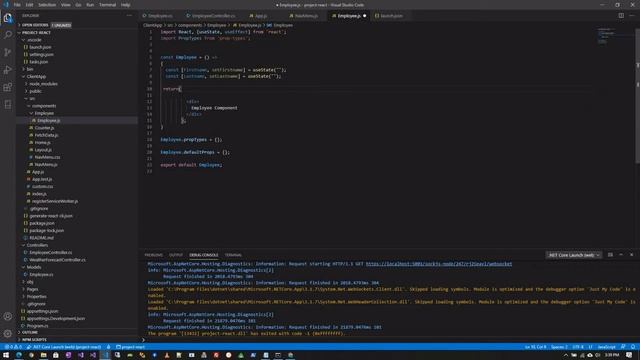The width and height of the screenshot is (640, 360).
Task: Open FetchData.js in the explorer tree
Action: [x=46, y=135]
